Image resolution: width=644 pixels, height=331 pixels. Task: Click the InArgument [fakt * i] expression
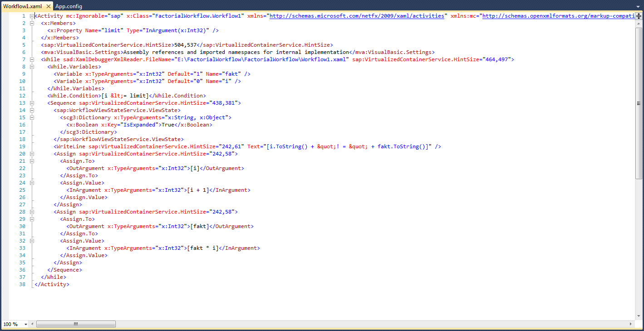pos(203,248)
